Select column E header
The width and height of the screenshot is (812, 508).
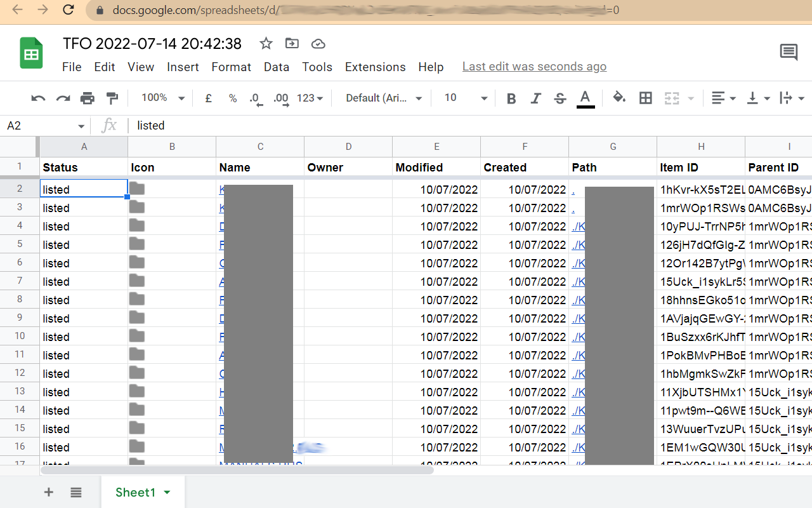(436, 147)
